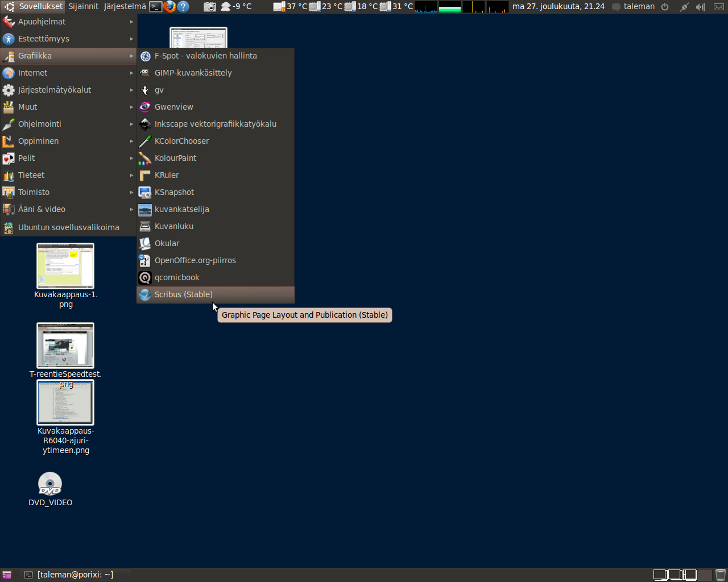Click the Kuvanluku scanner icon
This screenshot has height=582, width=728.
(x=145, y=226)
